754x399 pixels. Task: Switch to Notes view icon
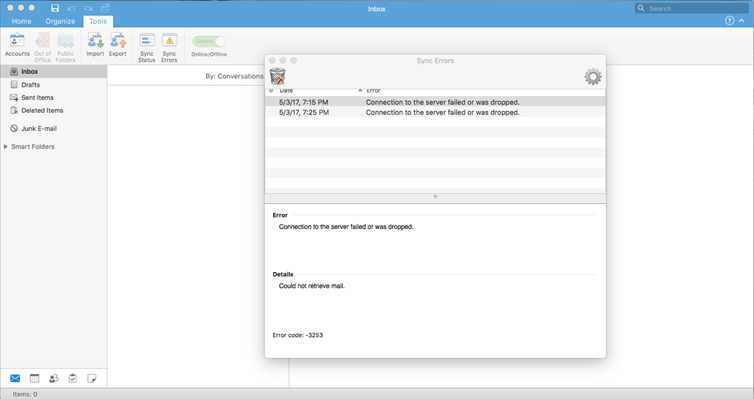coord(91,378)
